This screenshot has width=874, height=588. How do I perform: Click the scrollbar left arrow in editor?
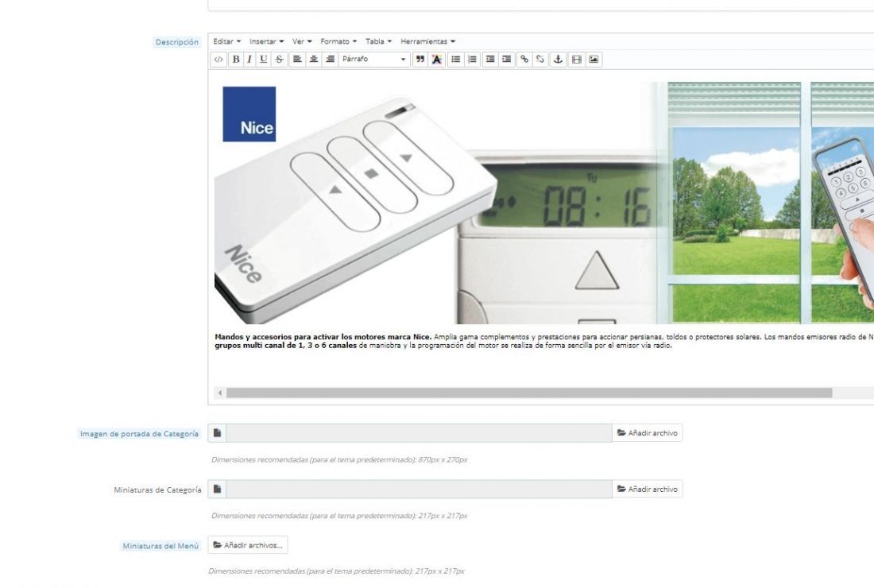[x=219, y=393]
